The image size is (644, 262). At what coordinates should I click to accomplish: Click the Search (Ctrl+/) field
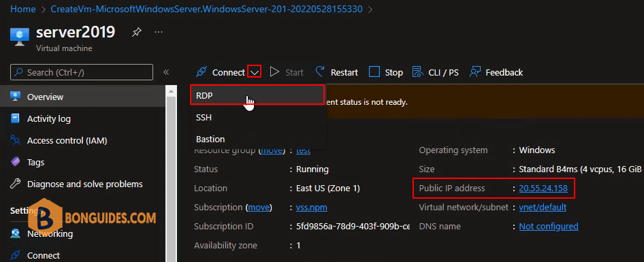point(82,72)
